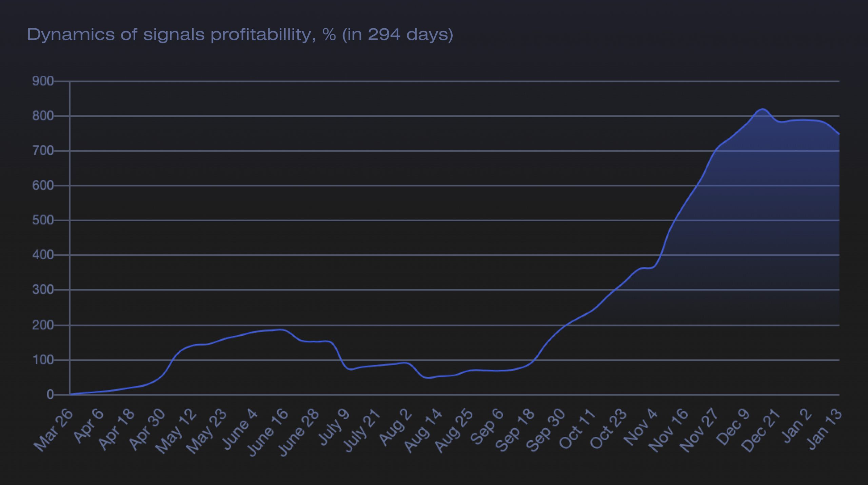Click y-axis label 500
The width and height of the screenshot is (868, 485).
[x=43, y=220]
